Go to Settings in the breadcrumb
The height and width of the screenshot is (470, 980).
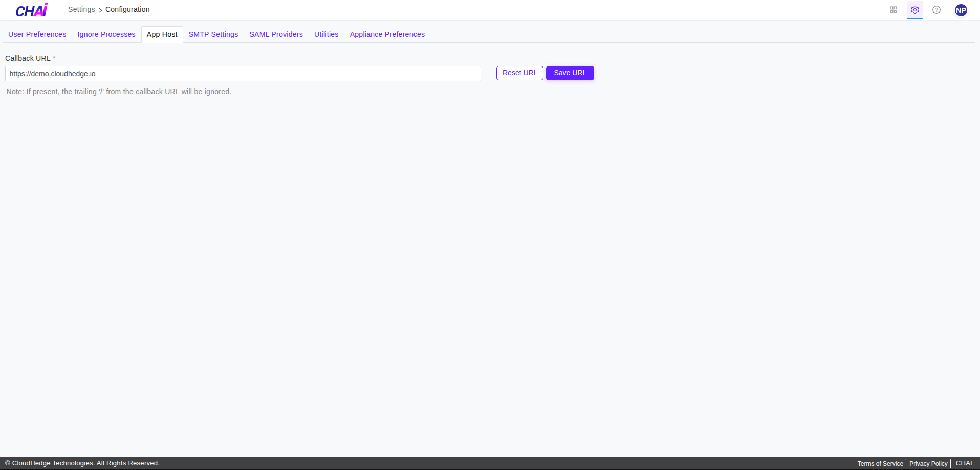[x=81, y=9]
